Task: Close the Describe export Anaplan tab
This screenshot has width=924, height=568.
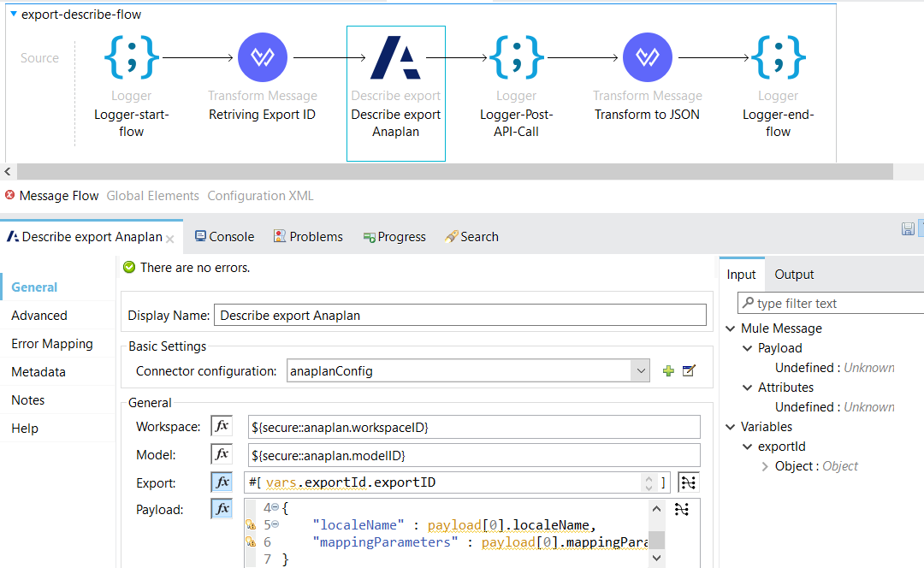Action: pyautogui.click(x=170, y=239)
